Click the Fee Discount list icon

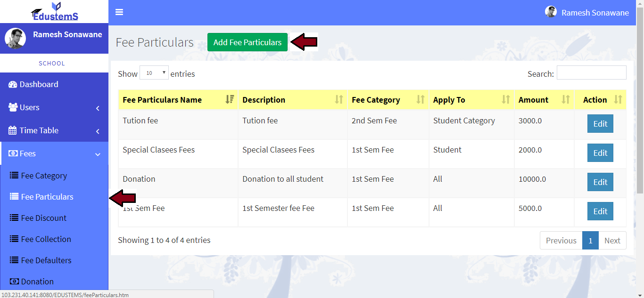(x=15, y=217)
